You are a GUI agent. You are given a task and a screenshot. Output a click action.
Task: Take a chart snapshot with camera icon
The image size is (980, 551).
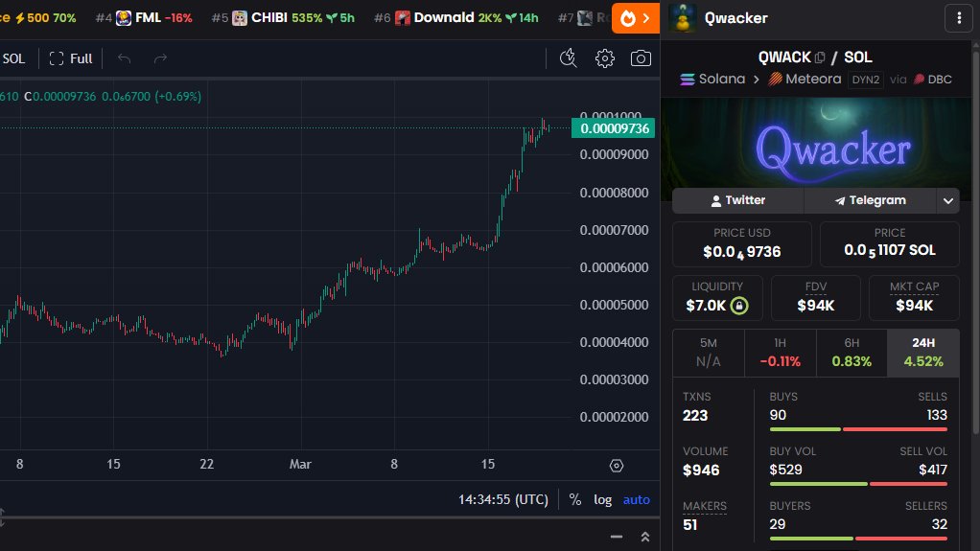(641, 58)
